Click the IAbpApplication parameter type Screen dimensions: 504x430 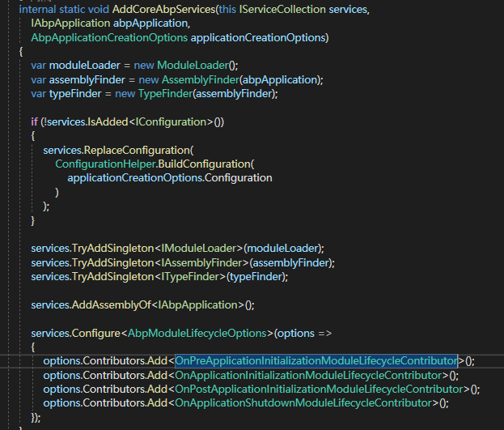pos(70,23)
